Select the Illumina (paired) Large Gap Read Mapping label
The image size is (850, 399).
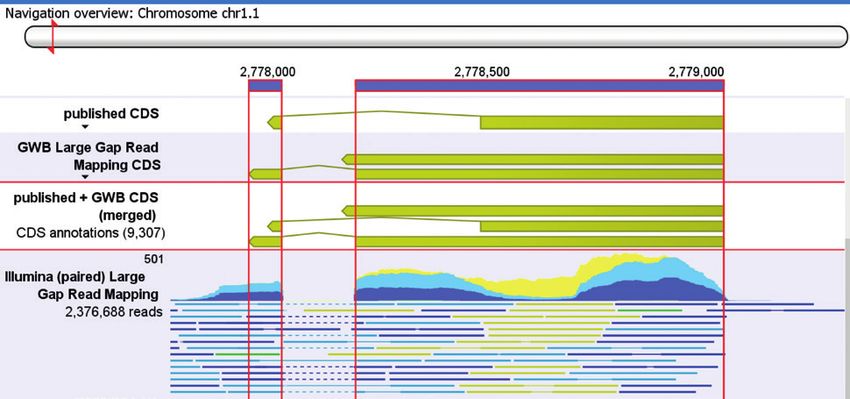tap(81, 286)
